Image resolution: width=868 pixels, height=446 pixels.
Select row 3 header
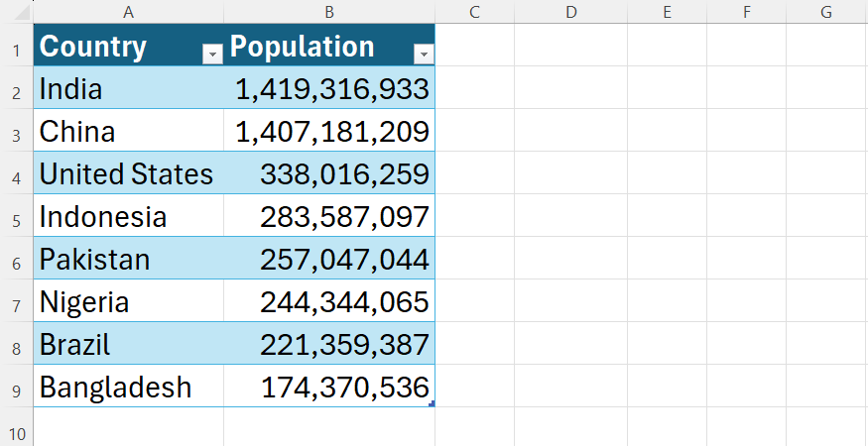17,130
